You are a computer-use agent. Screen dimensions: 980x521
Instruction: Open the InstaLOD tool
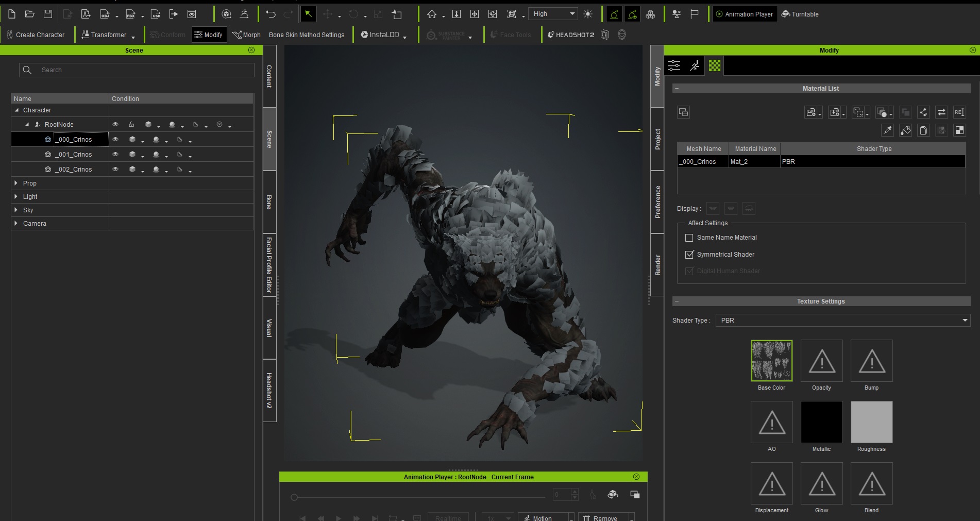coord(380,35)
